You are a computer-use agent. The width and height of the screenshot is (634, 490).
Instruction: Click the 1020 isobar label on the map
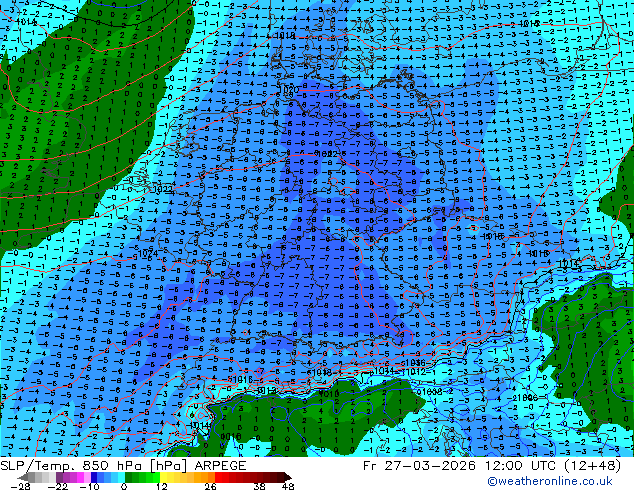pyautogui.click(x=289, y=90)
